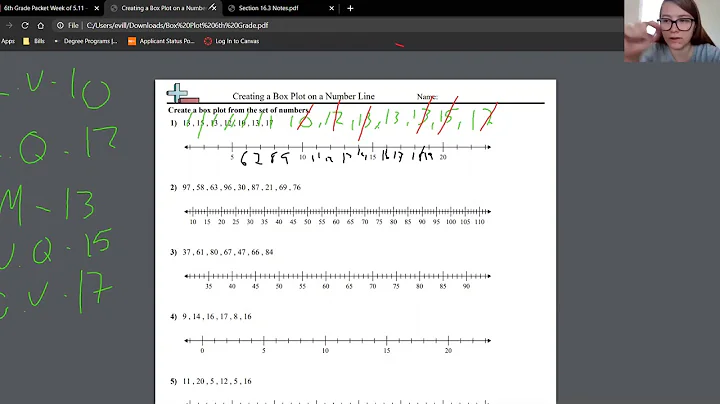Viewport: 720px width, 404px height.
Task: Click the worksheet title Creating a Box Plot on a Number Line
Action: [x=303, y=96]
